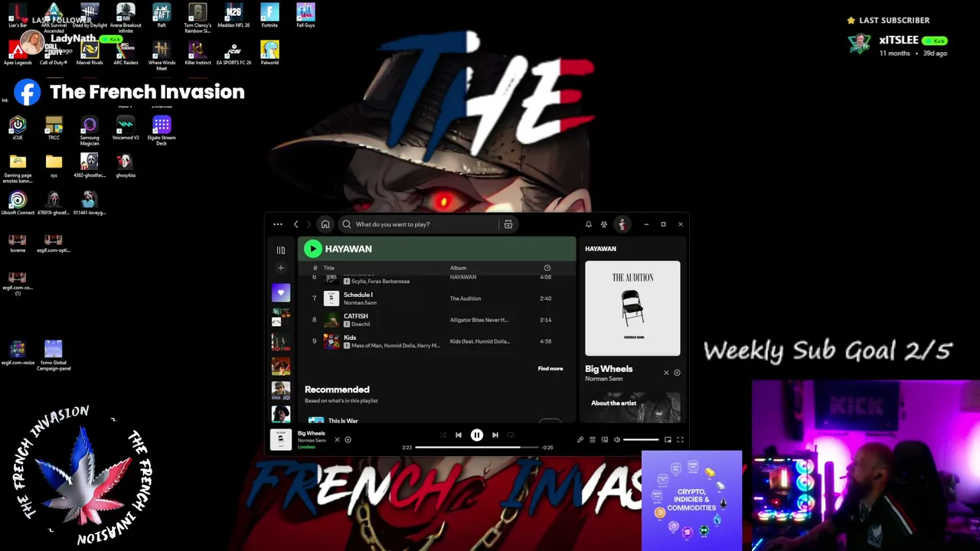This screenshot has width=980, height=551.
Task: Sort the tracklist by duration clock icon
Action: [x=547, y=268]
